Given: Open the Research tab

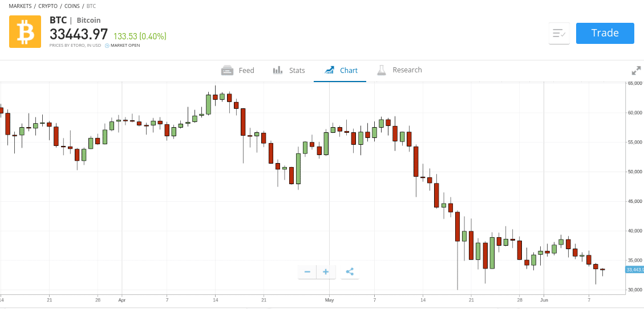Looking at the screenshot, I should (399, 70).
